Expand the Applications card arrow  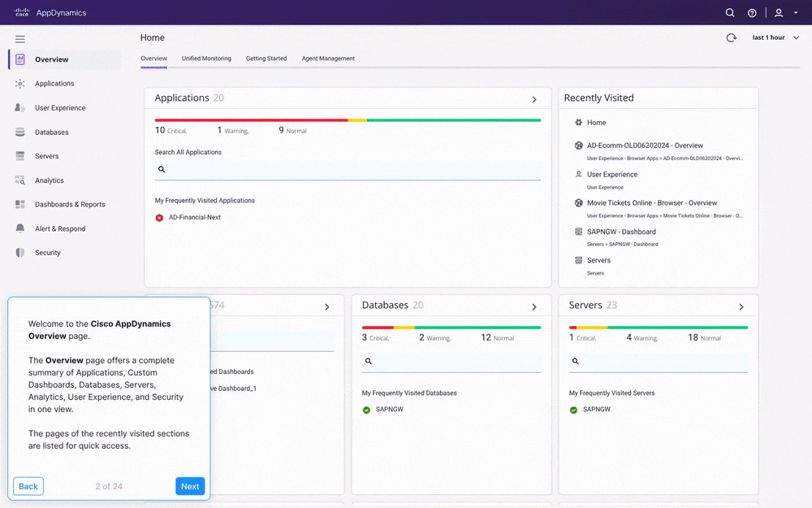[x=534, y=99]
